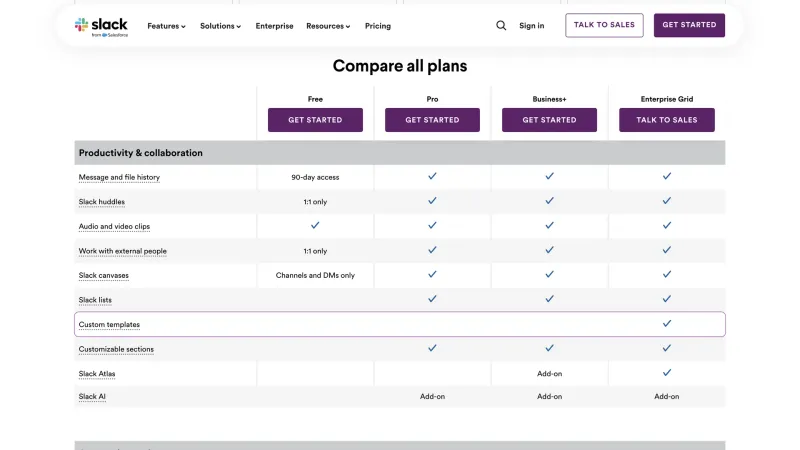The image size is (800, 450).
Task: Click the Enterprise Grid checkmark for Slack Atlas
Action: point(667,372)
